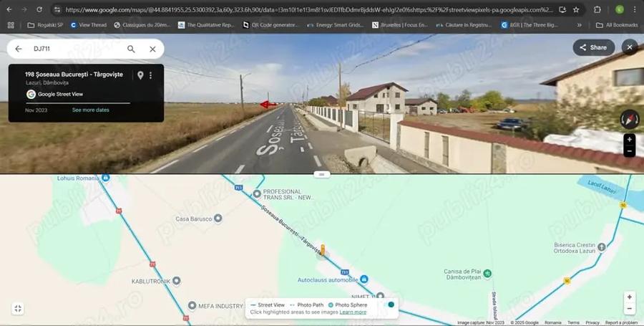Open the View Thread bookmark
The height and width of the screenshot is (326, 644).
point(88,25)
